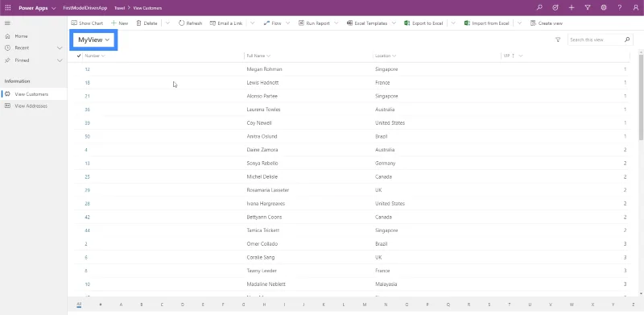Expand the Excel Templates chevron
This screenshot has height=315, width=644.
point(394,23)
